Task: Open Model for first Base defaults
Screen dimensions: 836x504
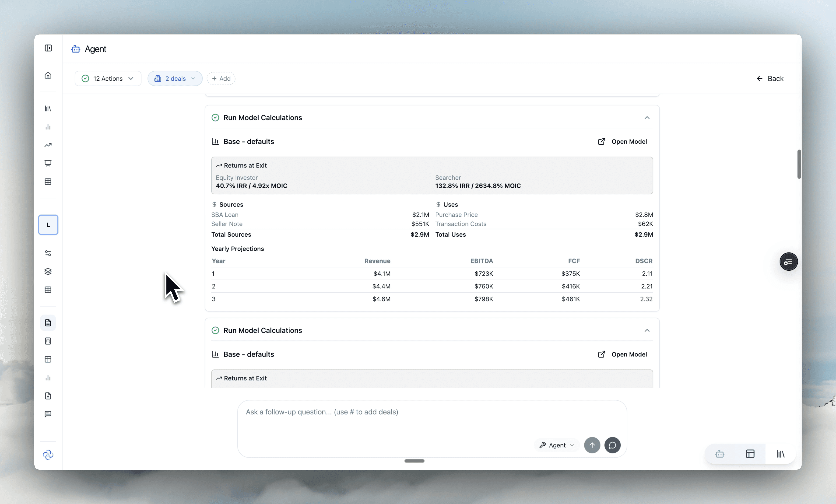Action: 622,141
